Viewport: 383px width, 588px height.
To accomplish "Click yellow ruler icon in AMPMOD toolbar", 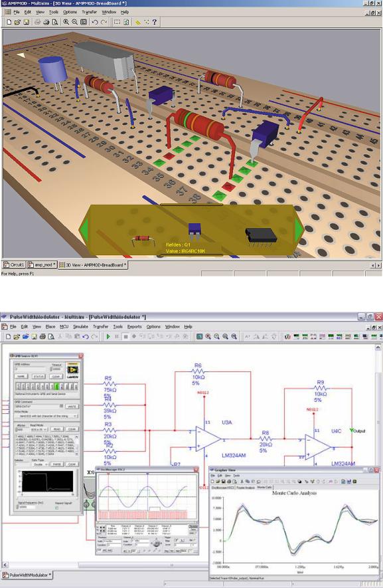I will (x=138, y=22).
